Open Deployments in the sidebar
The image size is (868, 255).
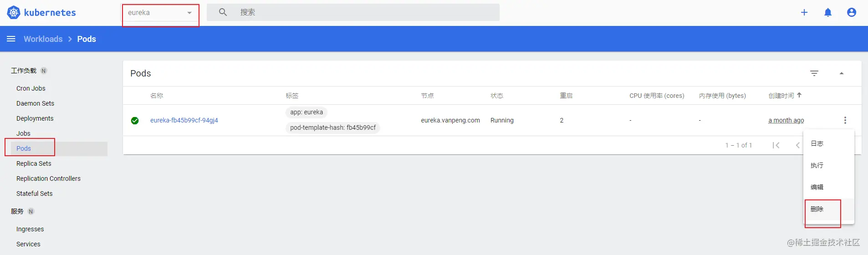point(35,118)
